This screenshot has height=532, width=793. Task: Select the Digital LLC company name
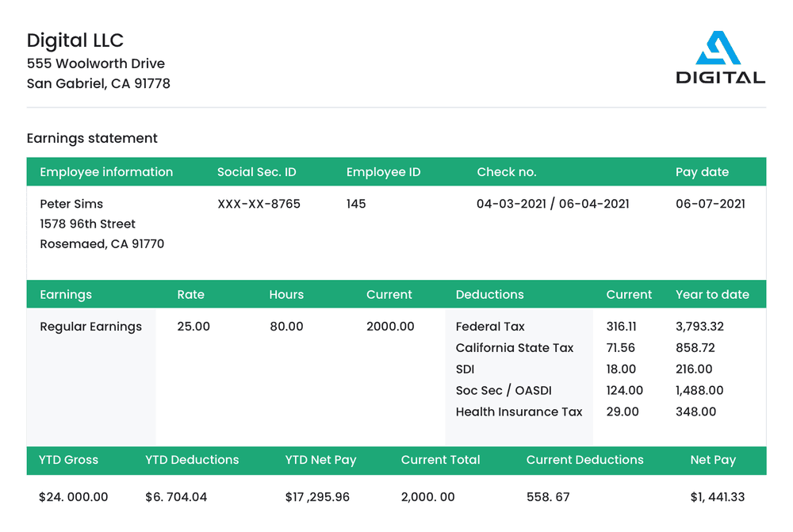(x=75, y=40)
